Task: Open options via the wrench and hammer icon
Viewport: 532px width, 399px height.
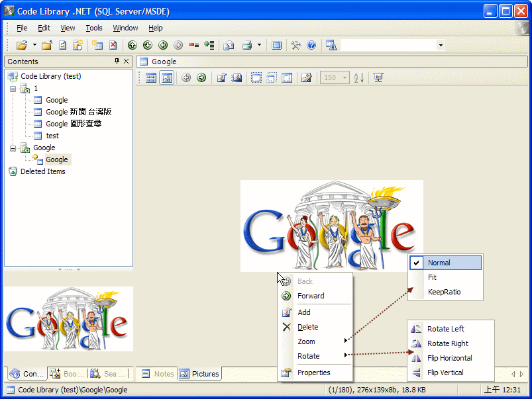Action: 296,45
